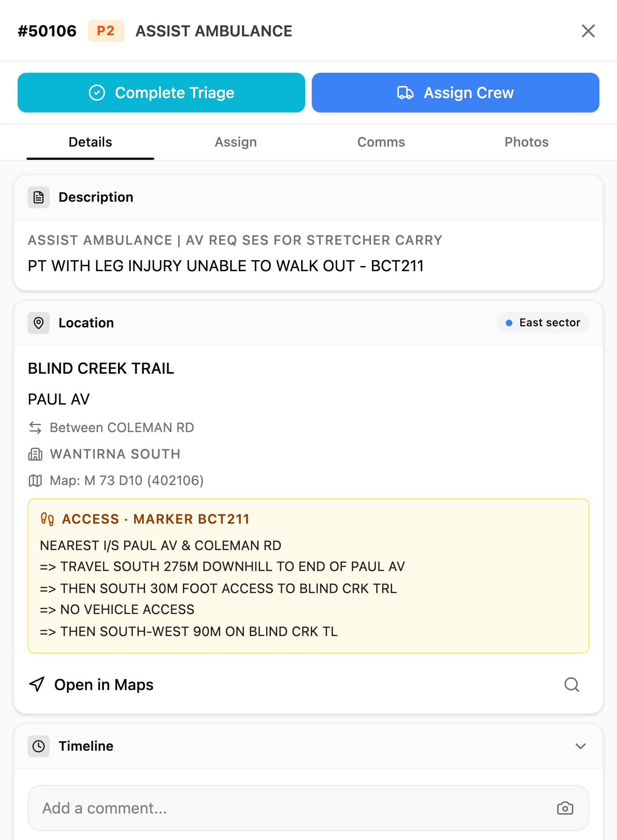Viewport: 617px width, 840px height.
Task: Click the incident number #50106
Action: 47,31
